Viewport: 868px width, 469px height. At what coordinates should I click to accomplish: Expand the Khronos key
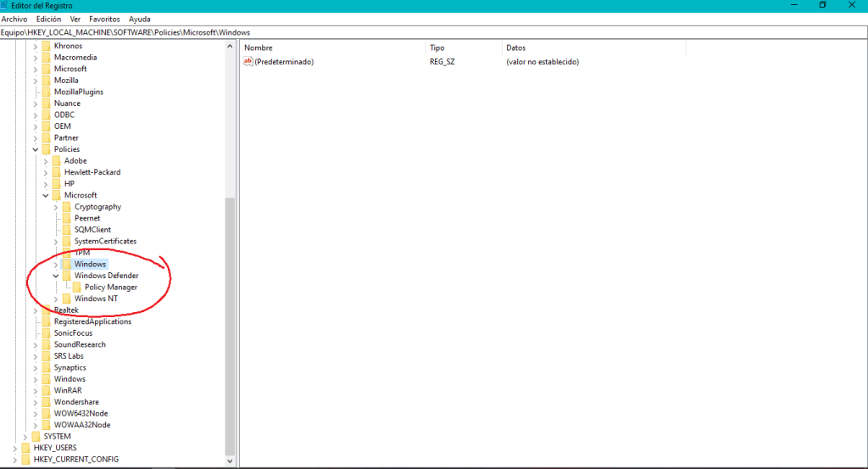point(36,46)
